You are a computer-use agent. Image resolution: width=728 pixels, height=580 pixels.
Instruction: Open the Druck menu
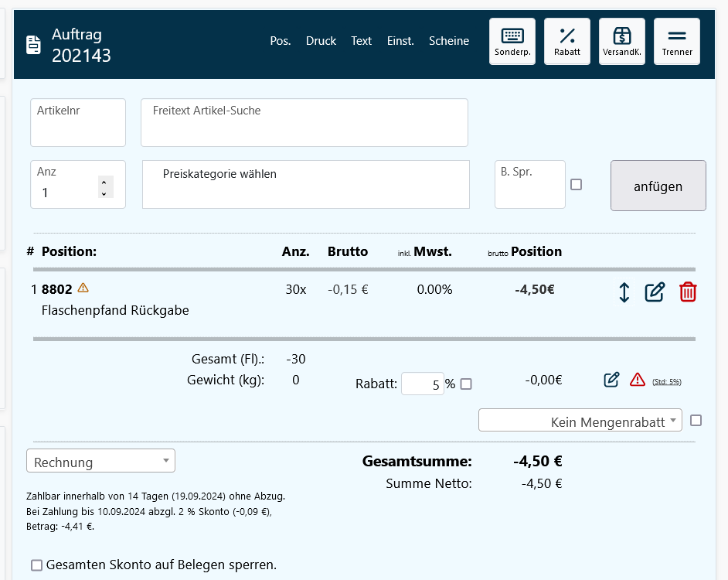point(321,41)
